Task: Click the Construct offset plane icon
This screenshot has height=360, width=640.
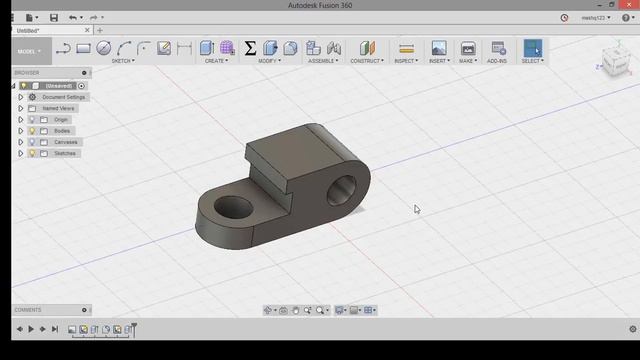Action: (x=367, y=48)
